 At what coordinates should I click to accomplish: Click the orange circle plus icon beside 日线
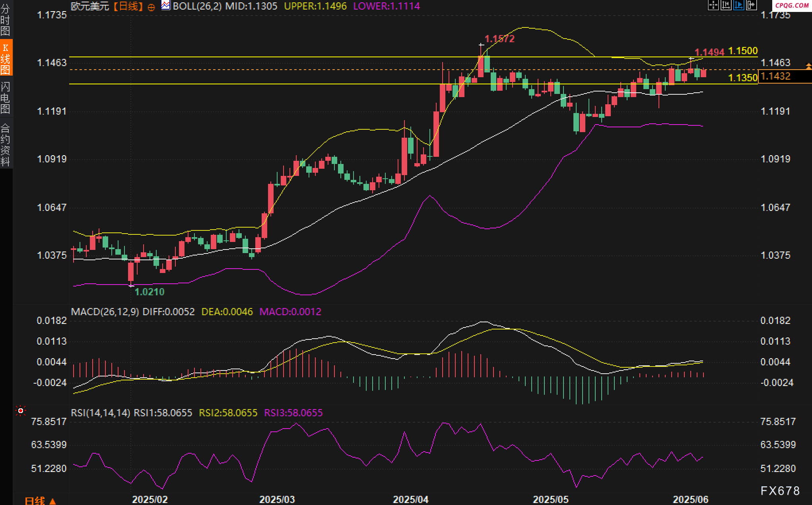click(151, 7)
